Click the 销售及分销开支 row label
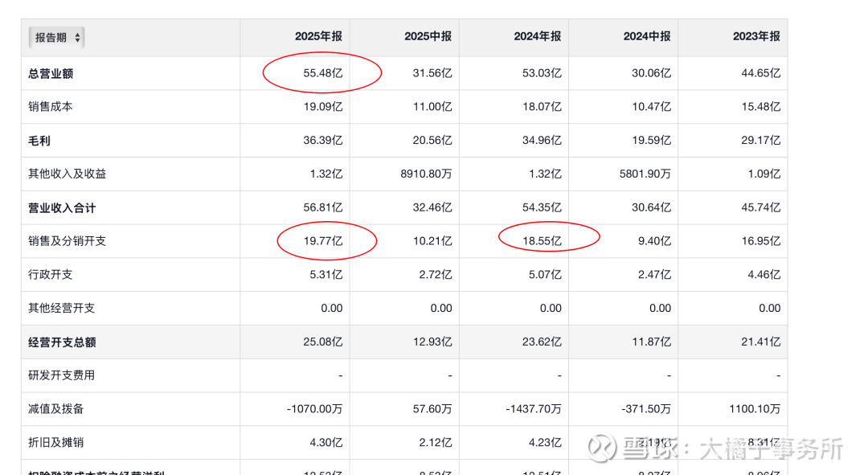Viewport: 868px width, 475px height. tap(68, 240)
